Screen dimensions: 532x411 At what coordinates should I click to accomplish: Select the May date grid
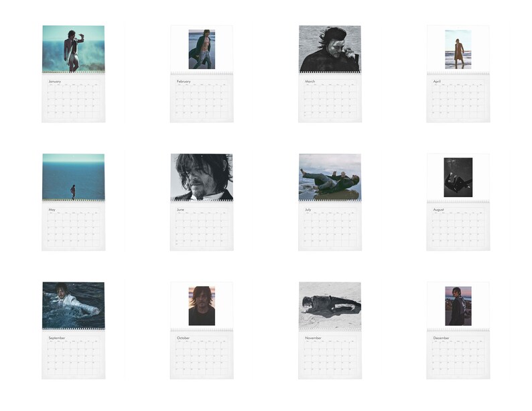click(74, 229)
